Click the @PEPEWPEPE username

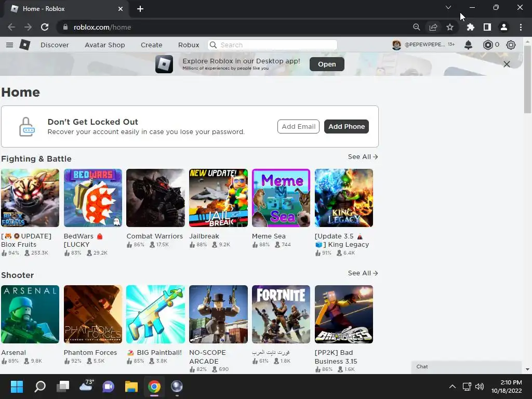click(424, 45)
